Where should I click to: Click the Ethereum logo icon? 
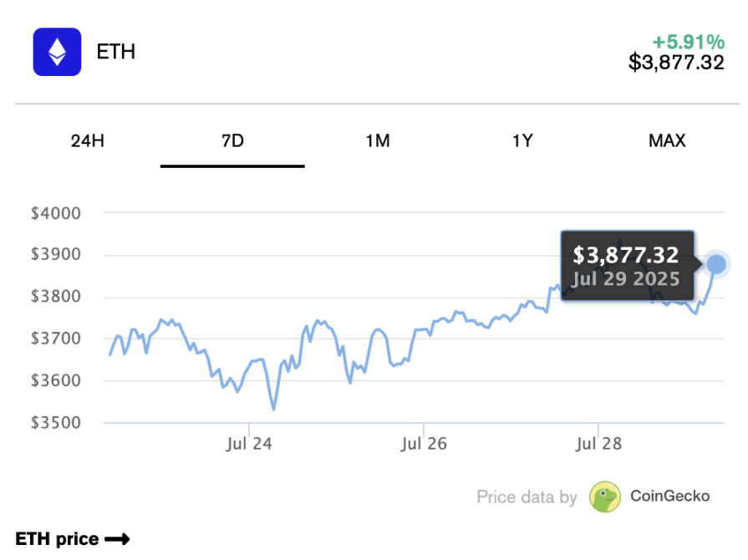click(57, 52)
